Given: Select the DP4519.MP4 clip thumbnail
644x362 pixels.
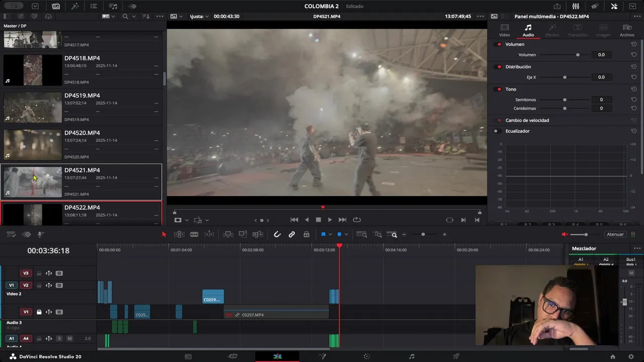Looking at the screenshot, I should tap(33, 107).
